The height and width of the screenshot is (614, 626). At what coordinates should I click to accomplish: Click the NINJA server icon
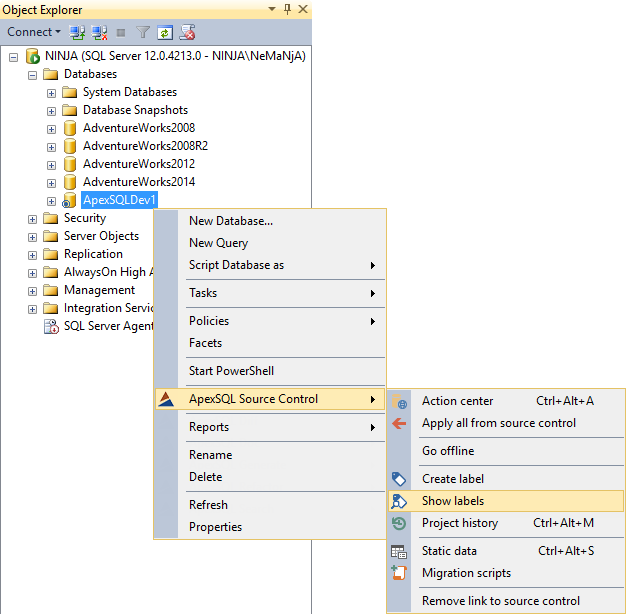coord(33,56)
